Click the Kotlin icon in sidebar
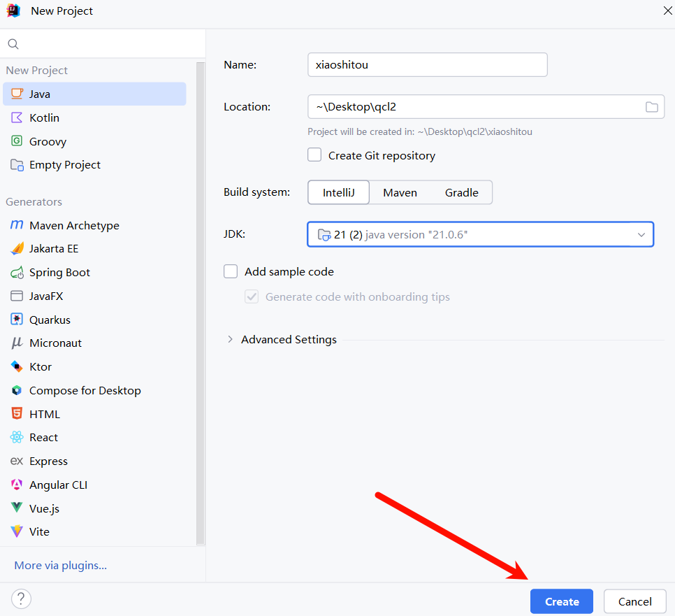Image resolution: width=675 pixels, height=616 pixels. 16,117
